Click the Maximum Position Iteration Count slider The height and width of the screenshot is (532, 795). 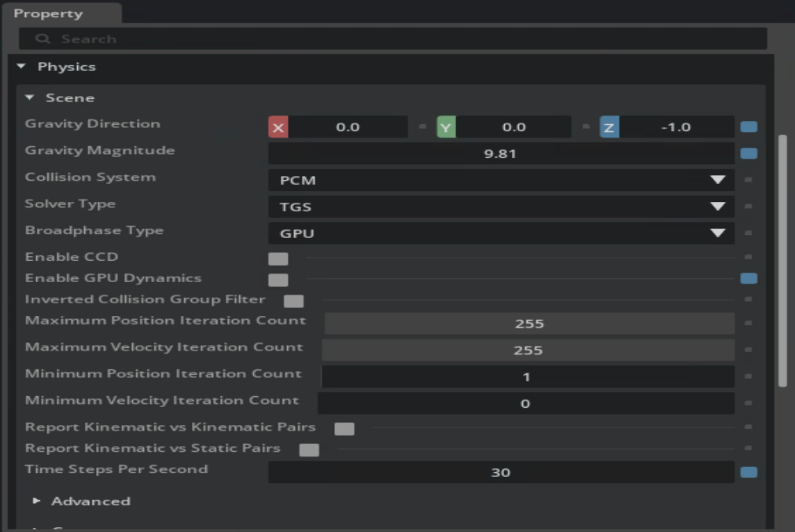point(529,324)
